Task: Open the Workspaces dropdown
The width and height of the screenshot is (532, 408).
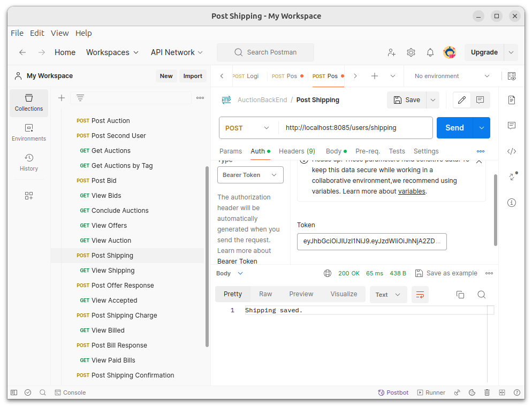Action: pos(112,52)
